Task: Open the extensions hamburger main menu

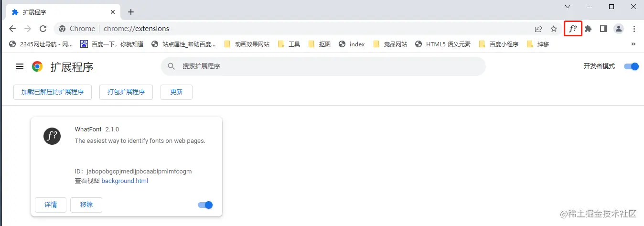Action: point(20,66)
